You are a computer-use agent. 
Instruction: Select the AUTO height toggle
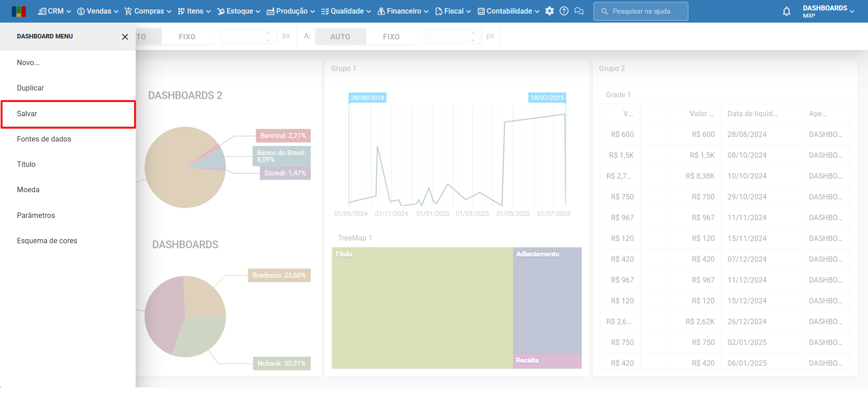tap(340, 37)
